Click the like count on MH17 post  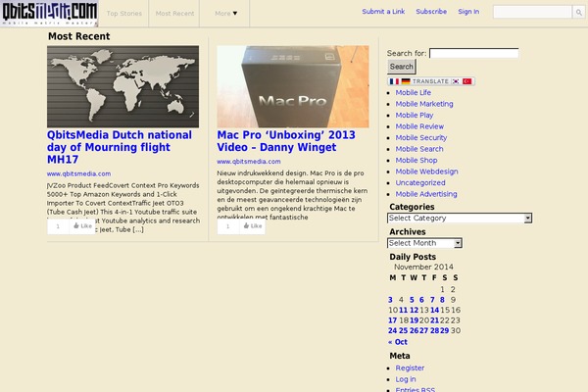point(58,226)
